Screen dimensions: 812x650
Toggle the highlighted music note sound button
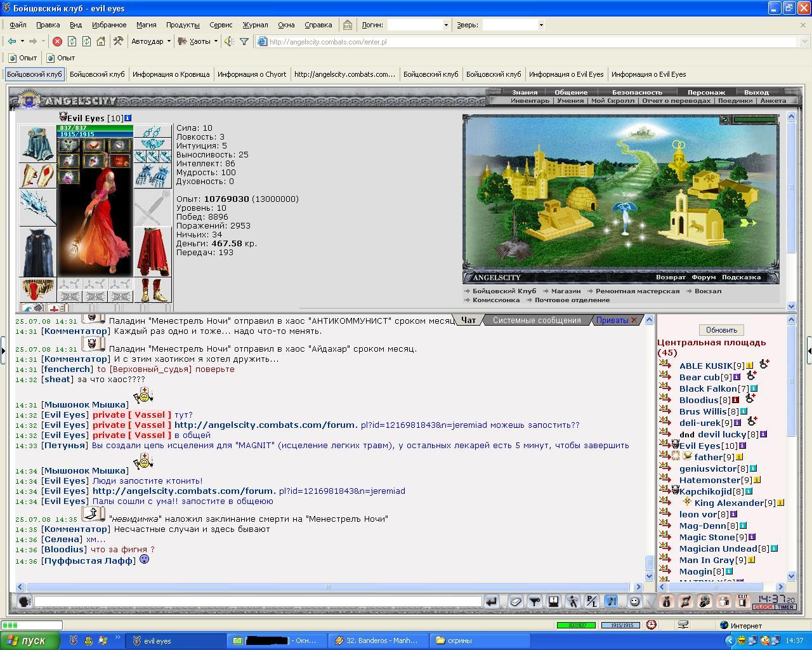click(x=611, y=601)
